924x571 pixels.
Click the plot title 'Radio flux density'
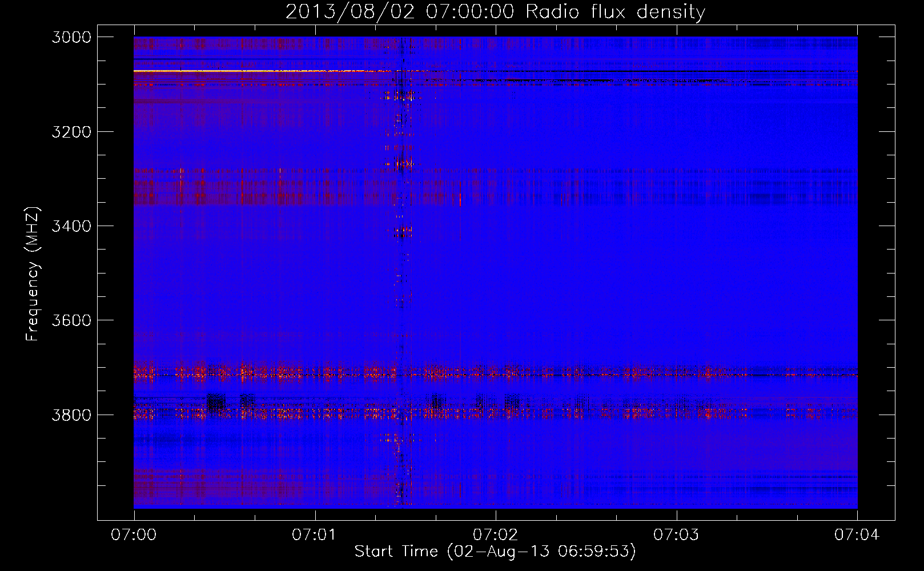coord(615,12)
